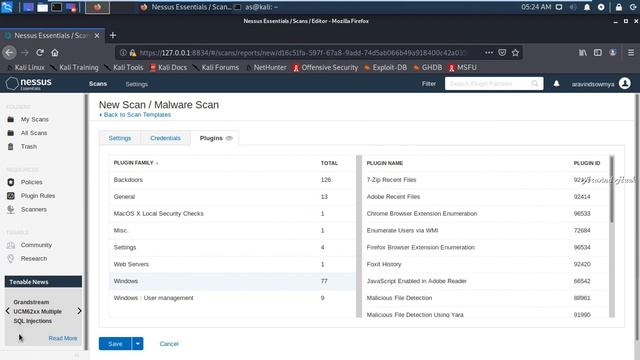The height and width of the screenshot is (360, 640).
Task: Select Malicious File Detection plugin
Action: click(485, 298)
